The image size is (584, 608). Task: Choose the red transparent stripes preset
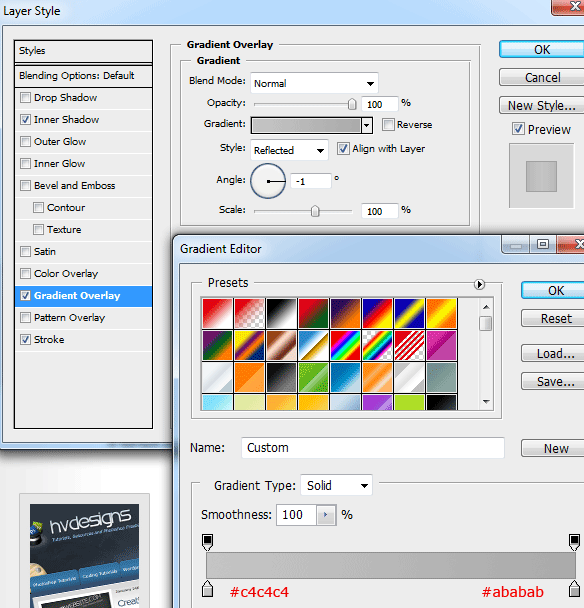click(x=409, y=345)
